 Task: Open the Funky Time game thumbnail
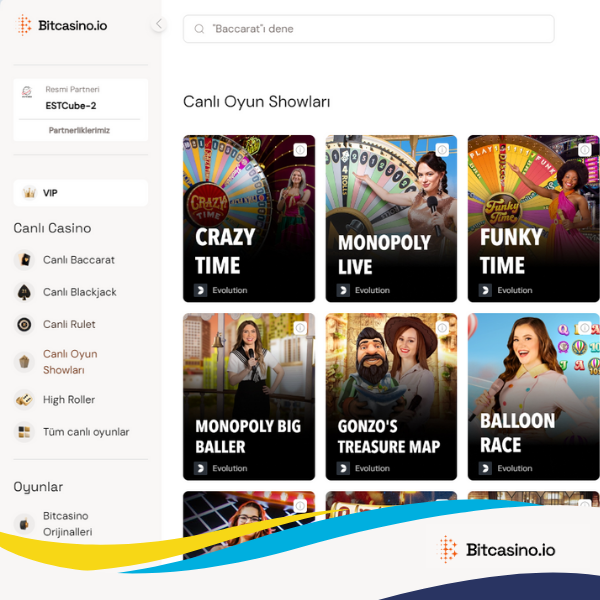tap(533, 218)
